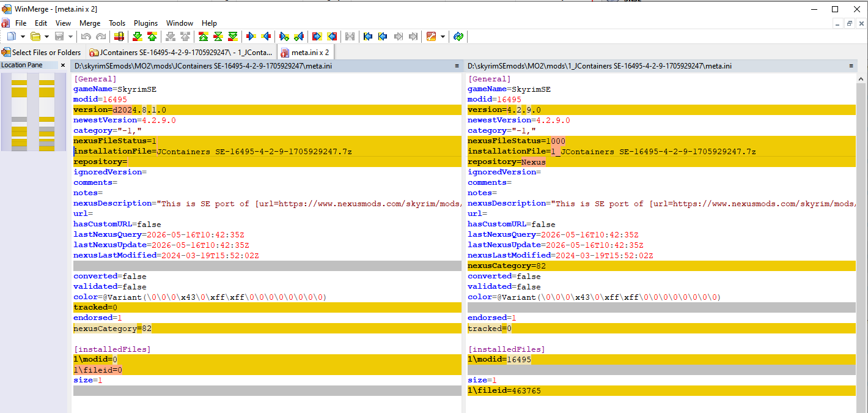The height and width of the screenshot is (413, 868).
Task: Click right line repository=Nexus
Action: click(661, 162)
